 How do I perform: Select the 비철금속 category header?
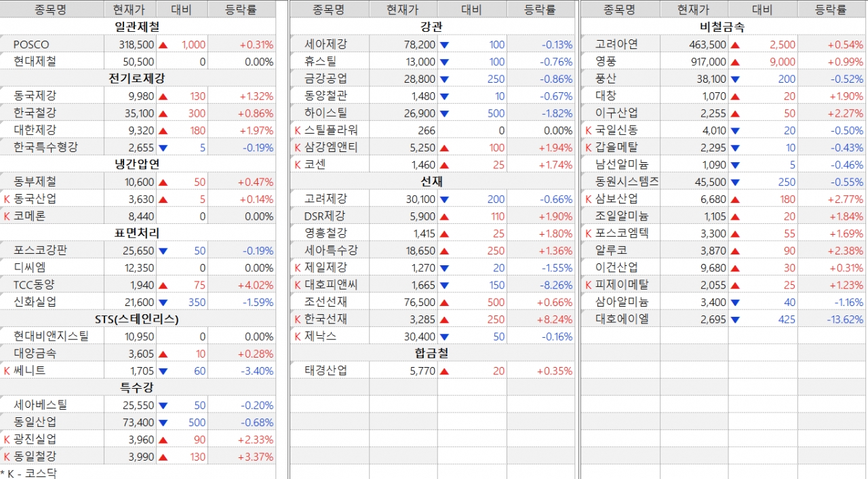click(x=722, y=27)
